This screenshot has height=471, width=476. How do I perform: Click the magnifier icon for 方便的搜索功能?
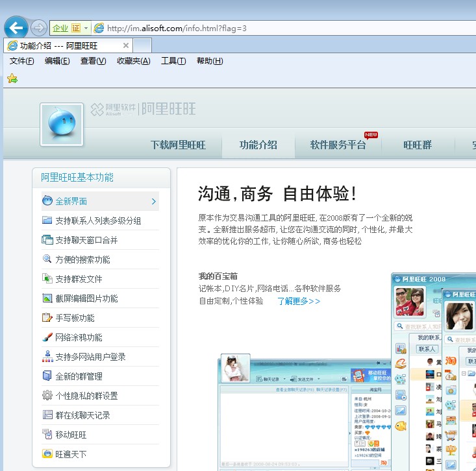(47, 259)
